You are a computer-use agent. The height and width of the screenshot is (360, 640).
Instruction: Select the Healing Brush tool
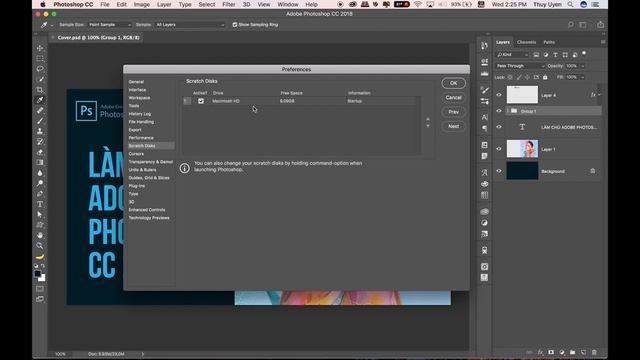(x=40, y=110)
